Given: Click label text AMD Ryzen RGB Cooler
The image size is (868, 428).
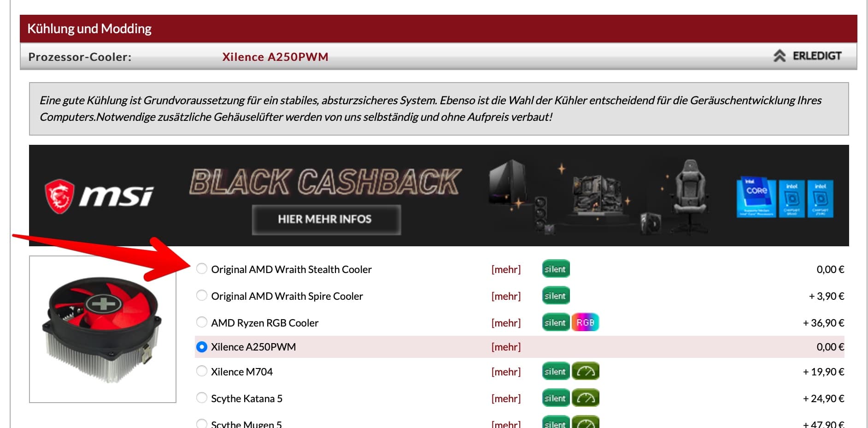Looking at the screenshot, I should pyautogui.click(x=265, y=323).
